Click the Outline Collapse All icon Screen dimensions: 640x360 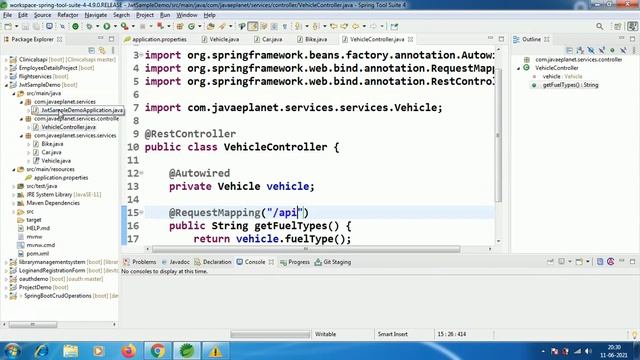click(570, 50)
